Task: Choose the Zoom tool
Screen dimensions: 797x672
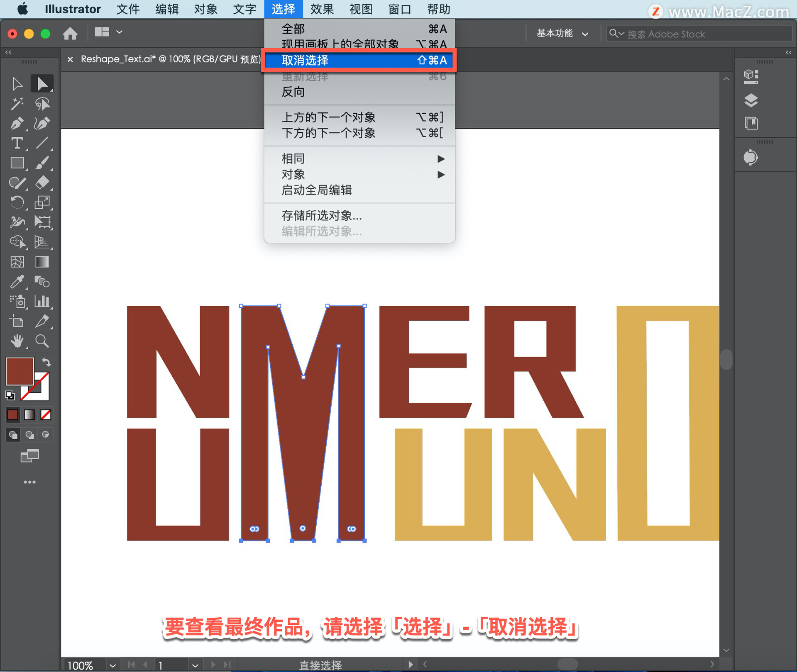Action: [x=42, y=341]
